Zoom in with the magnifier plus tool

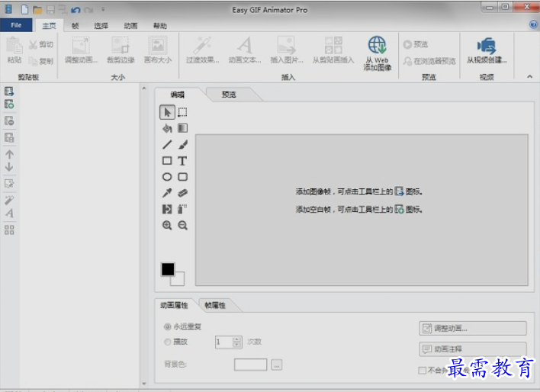[167, 225]
